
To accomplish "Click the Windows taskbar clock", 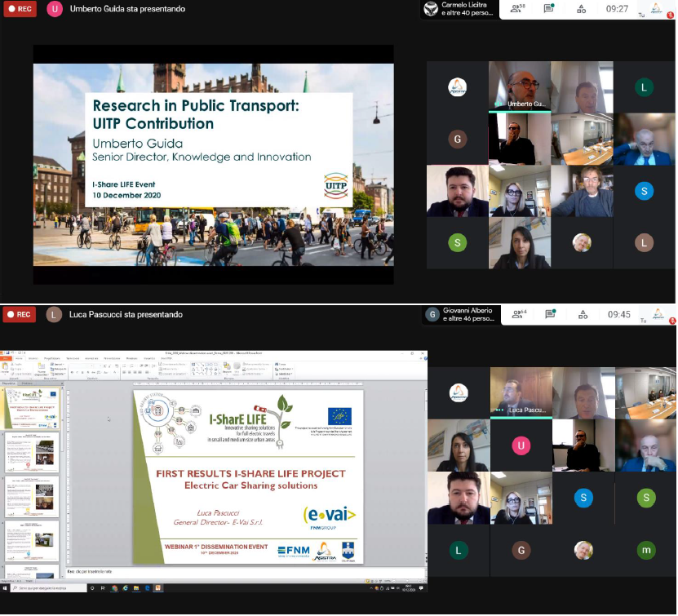I will (408, 588).
